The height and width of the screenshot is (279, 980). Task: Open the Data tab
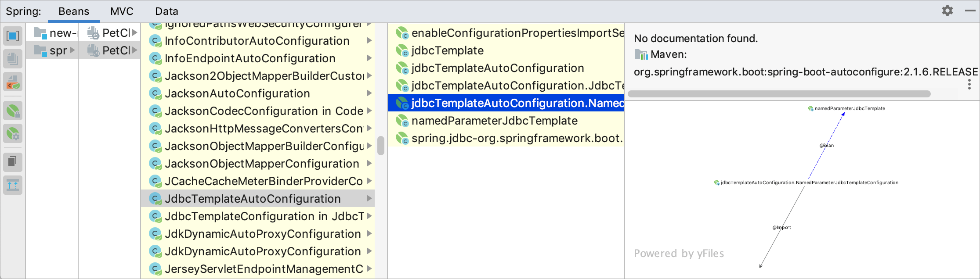(x=166, y=11)
